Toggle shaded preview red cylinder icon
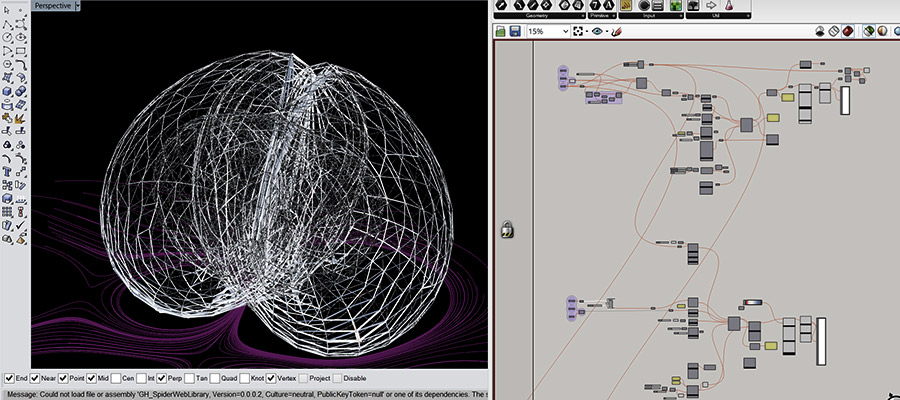 848,31
